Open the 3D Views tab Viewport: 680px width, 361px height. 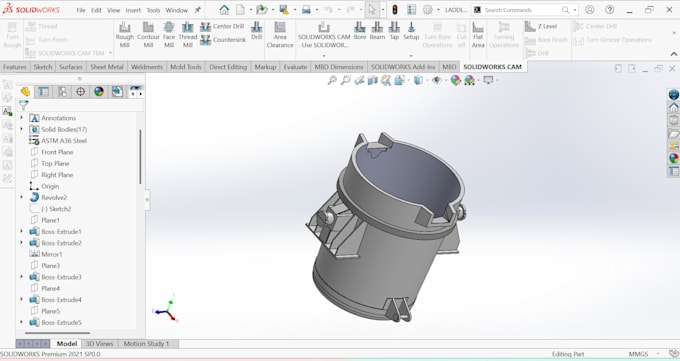coord(99,344)
